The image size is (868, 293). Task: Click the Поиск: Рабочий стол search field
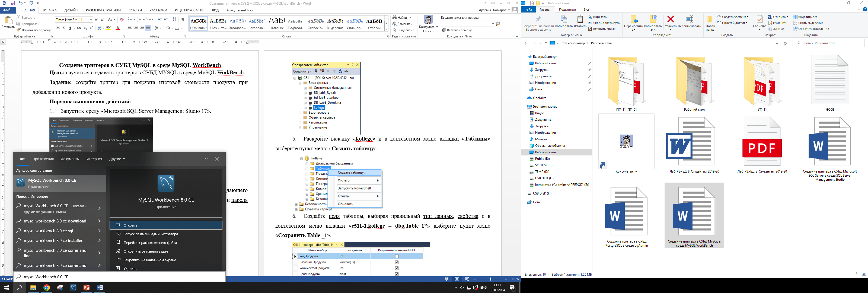click(829, 43)
